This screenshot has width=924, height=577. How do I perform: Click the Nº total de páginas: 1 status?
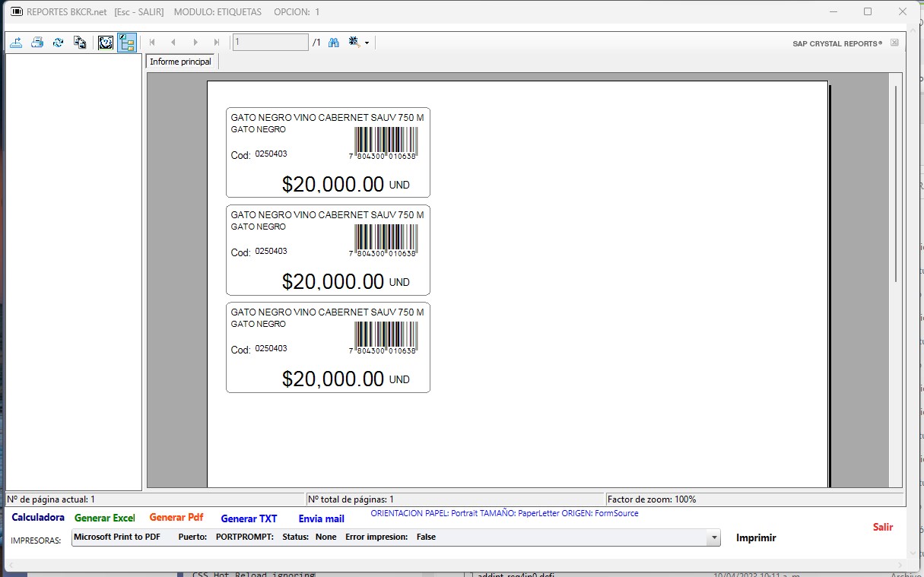coord(351,499)
